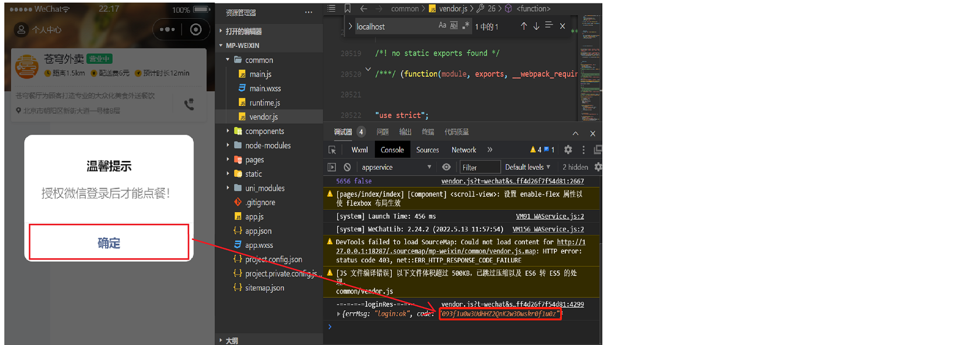Switch to the Sources tab
The width and height of the screenshot is (980, 345).
tap(428, 150)
